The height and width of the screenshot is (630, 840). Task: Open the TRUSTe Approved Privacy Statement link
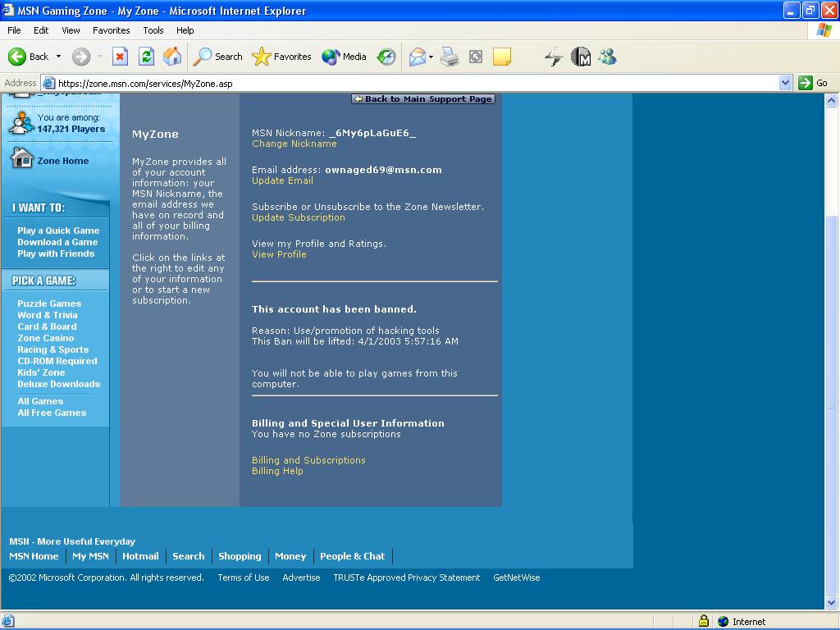(407, 577)
